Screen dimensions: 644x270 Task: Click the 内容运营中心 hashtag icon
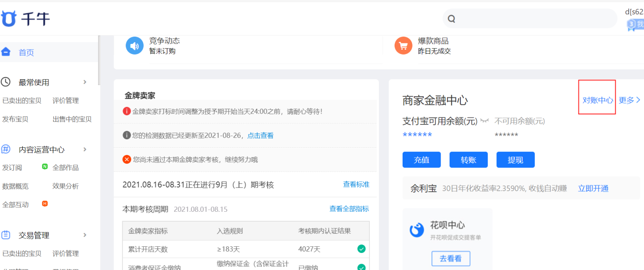coord(6,149)
